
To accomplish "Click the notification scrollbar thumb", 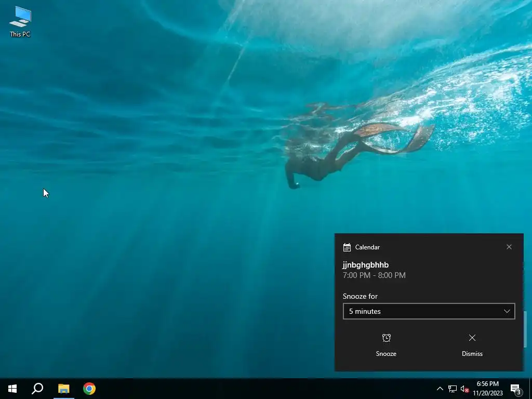I will [x=525, y=329].
